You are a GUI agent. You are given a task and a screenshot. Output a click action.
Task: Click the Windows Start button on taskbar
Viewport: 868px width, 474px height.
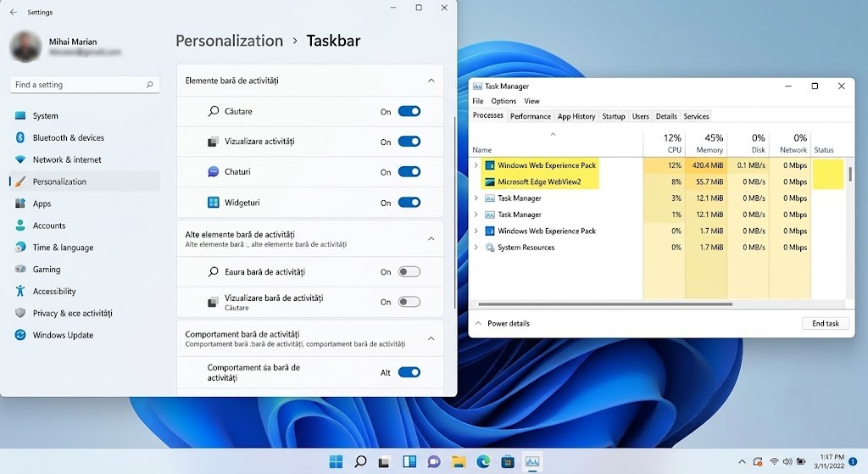coord(336,461)
